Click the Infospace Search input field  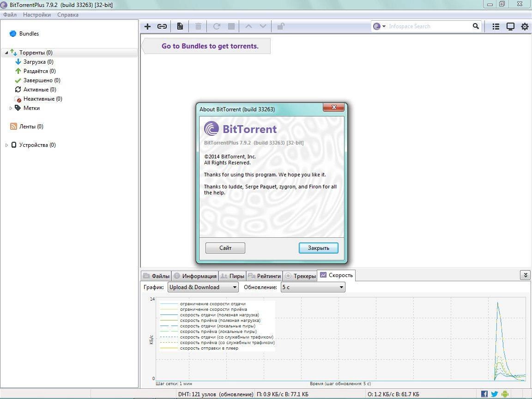click(429, 26)
